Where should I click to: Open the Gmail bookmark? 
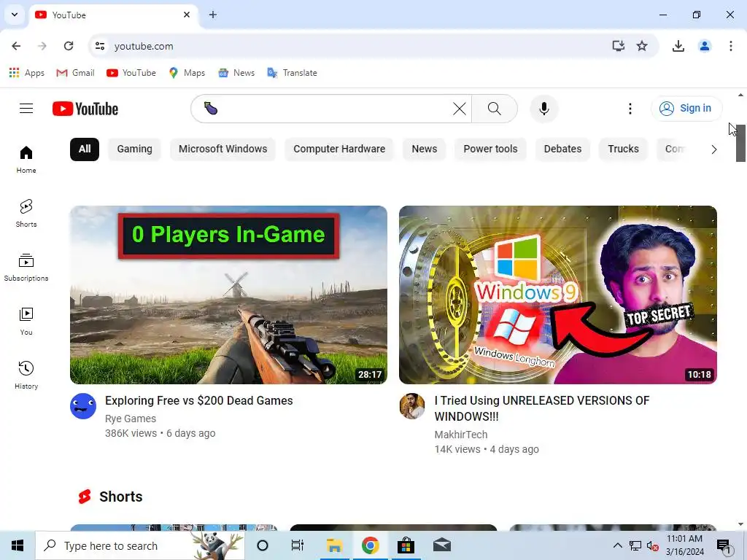click(x=75, y=73)
